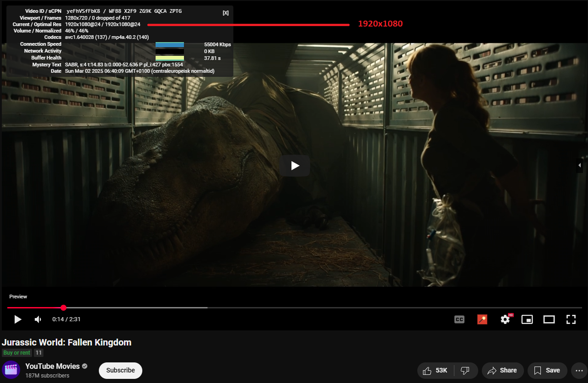Image resolution: width=588 pixels, height=383 pixels.
Task: Click the Connection Speed value 55004 Kbps
Action: point(217,45)
